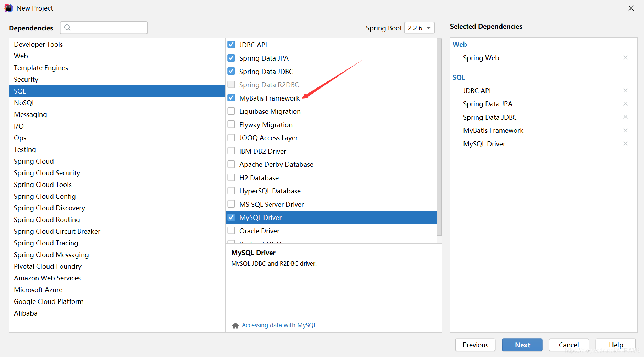The height and width of the screenshot is (357, 644).
Task: Click the search magnifier icon
Action: 67,28
